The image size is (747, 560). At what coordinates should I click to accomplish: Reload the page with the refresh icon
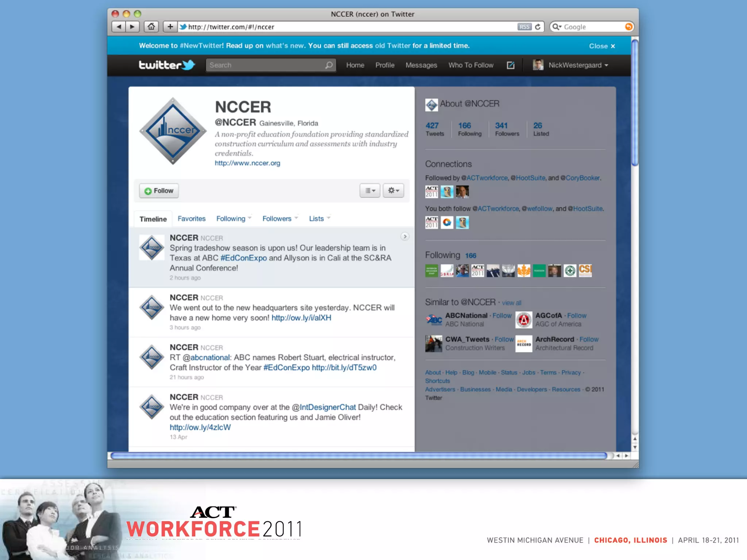click(538, 27)
